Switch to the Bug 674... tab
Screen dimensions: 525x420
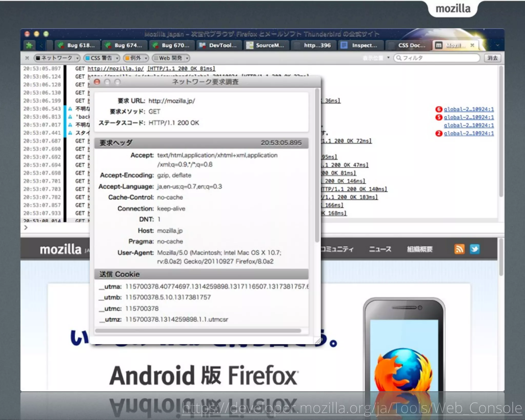click(125, 45)
